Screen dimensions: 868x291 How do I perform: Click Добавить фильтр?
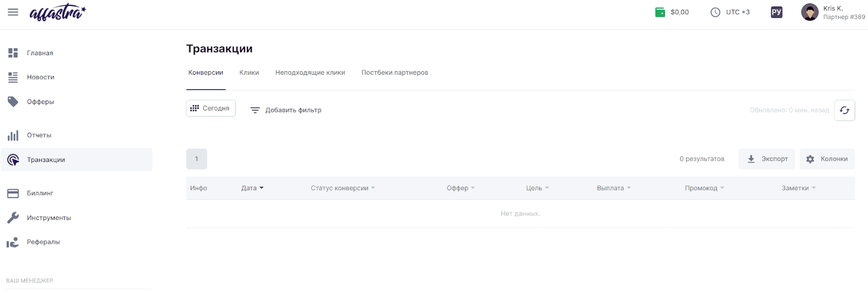click(x=293, y=110)
